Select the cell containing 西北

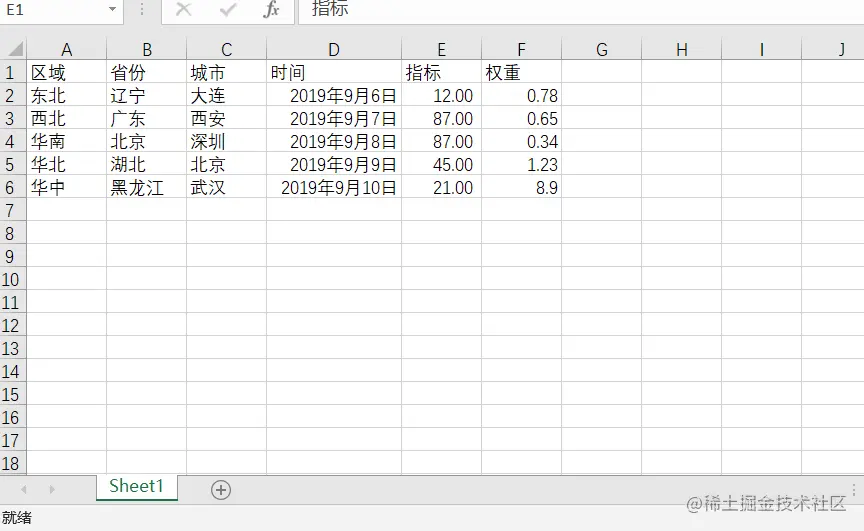(x=67, y=118)
